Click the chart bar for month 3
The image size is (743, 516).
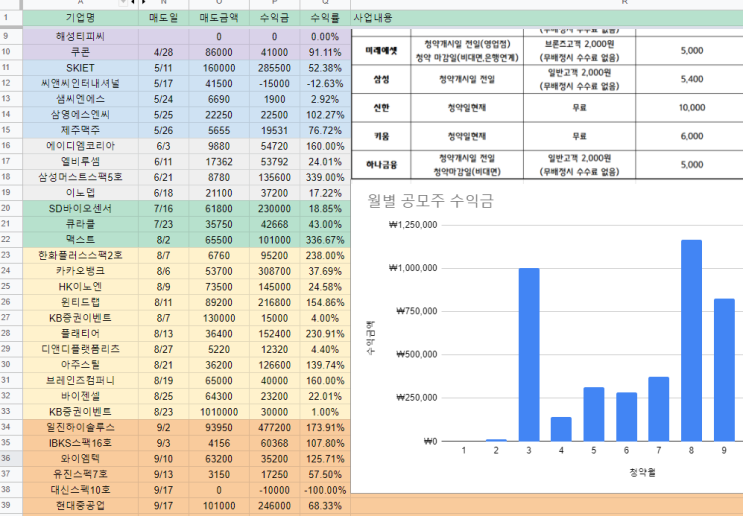529,355
